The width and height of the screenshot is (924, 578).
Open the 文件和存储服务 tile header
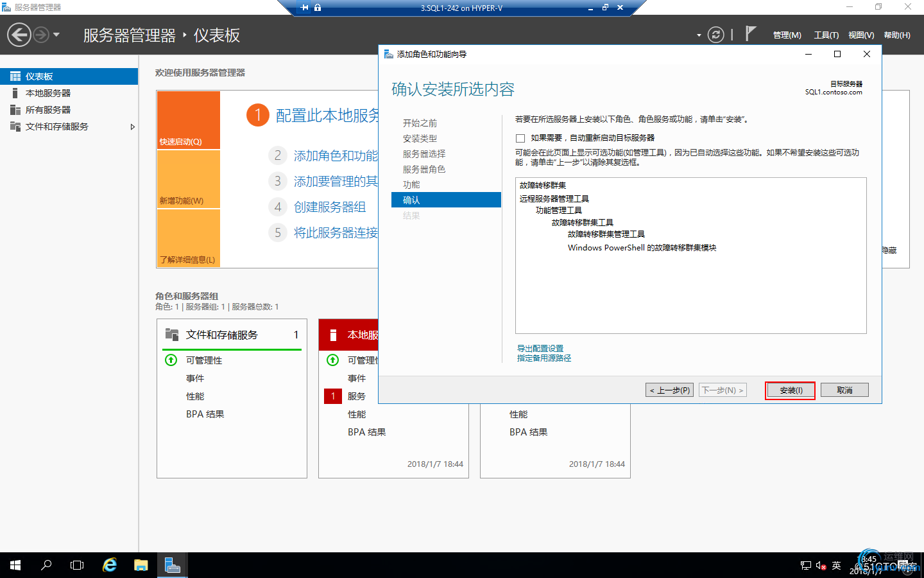coord(232,335)
